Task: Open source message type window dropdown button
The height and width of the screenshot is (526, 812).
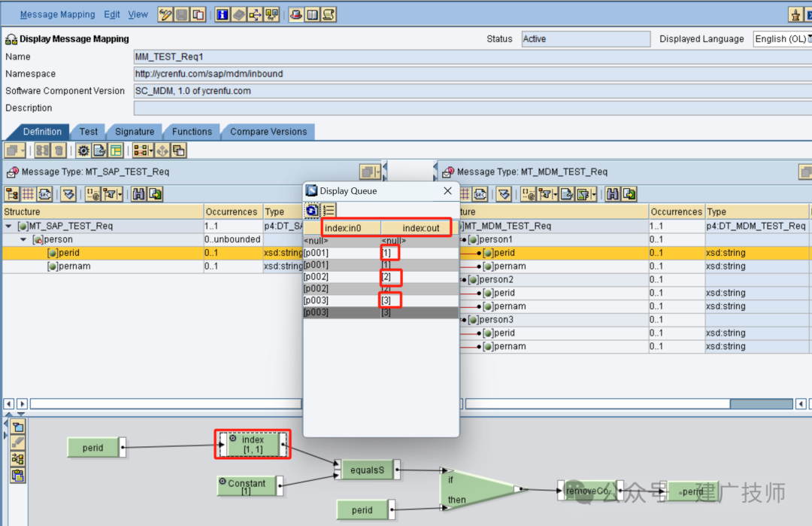Action: click(370, 172)
